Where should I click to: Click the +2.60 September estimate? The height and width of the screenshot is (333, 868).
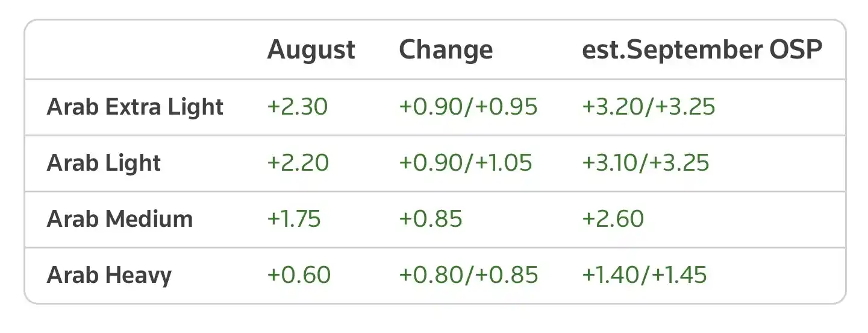tap(613, 219)
